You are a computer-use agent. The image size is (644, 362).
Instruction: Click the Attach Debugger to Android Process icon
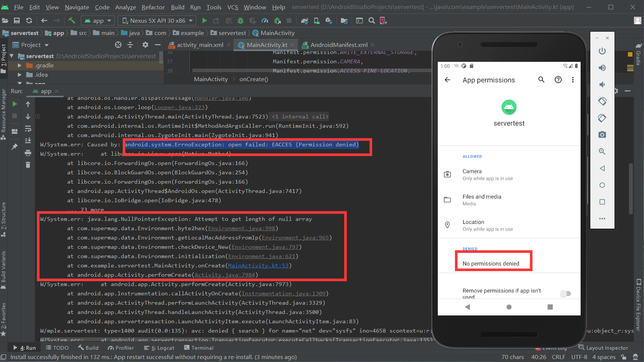point(277,20)
